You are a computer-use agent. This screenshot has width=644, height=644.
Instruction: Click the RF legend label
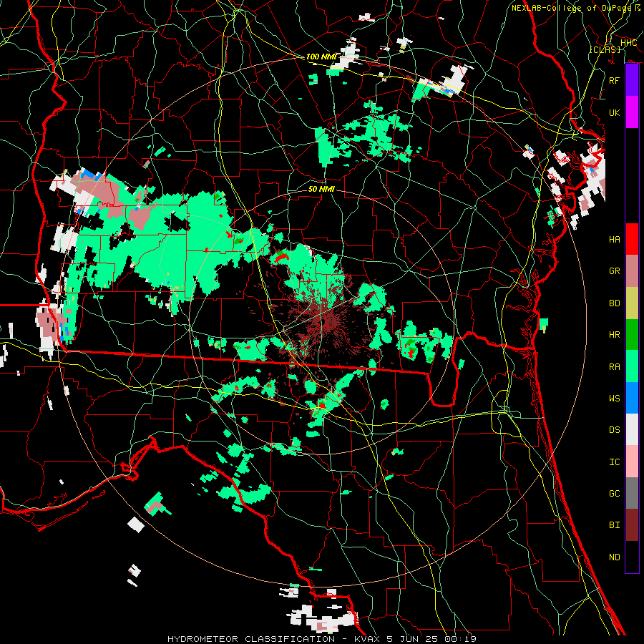point(615,80)
